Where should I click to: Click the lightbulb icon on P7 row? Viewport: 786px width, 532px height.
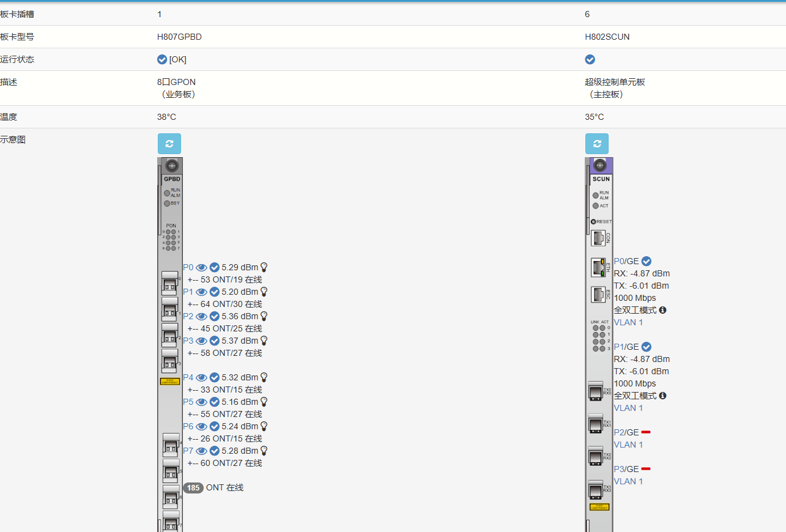(264, 451)
